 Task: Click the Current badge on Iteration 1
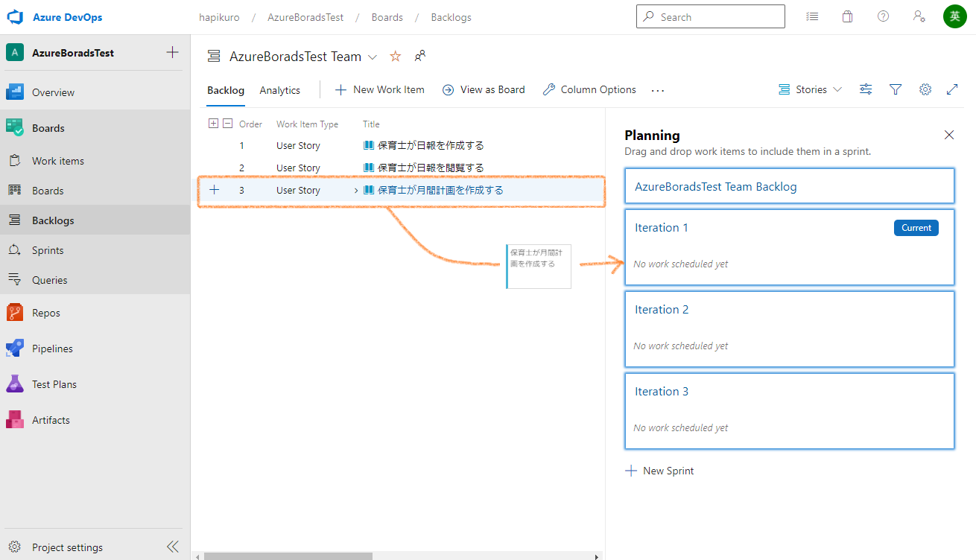(x=916, y=228)
